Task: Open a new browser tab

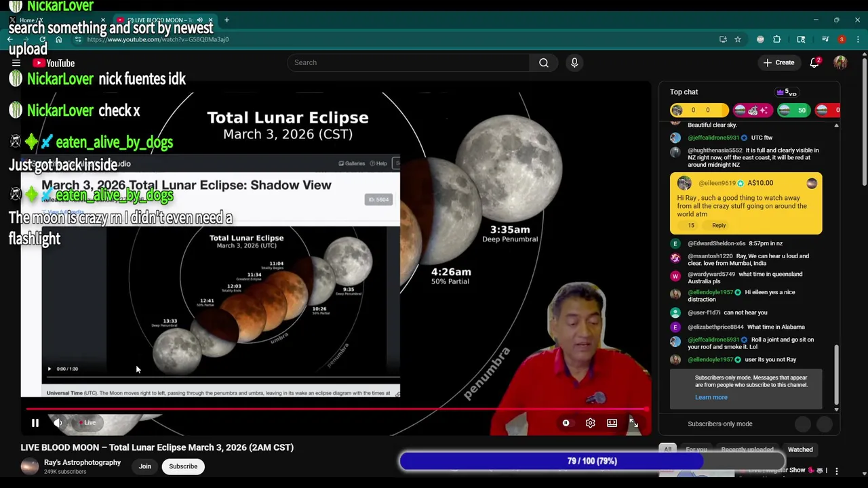Action: coord(226,20)
